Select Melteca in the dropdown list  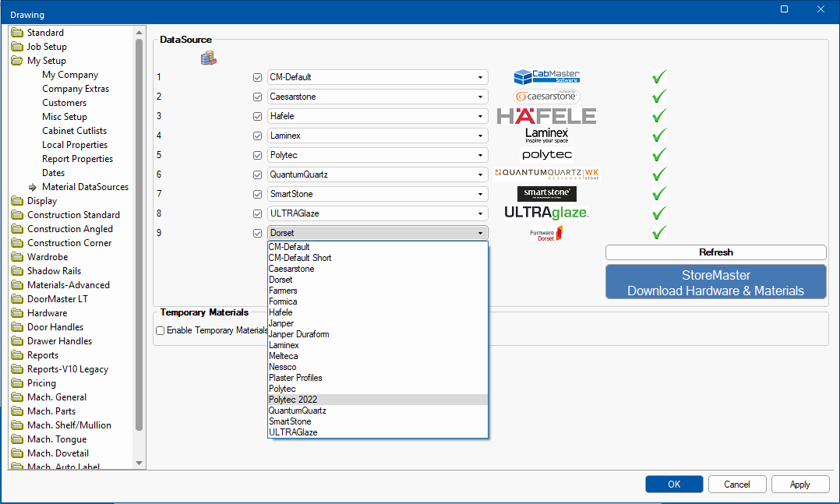(x=378, y=356)
